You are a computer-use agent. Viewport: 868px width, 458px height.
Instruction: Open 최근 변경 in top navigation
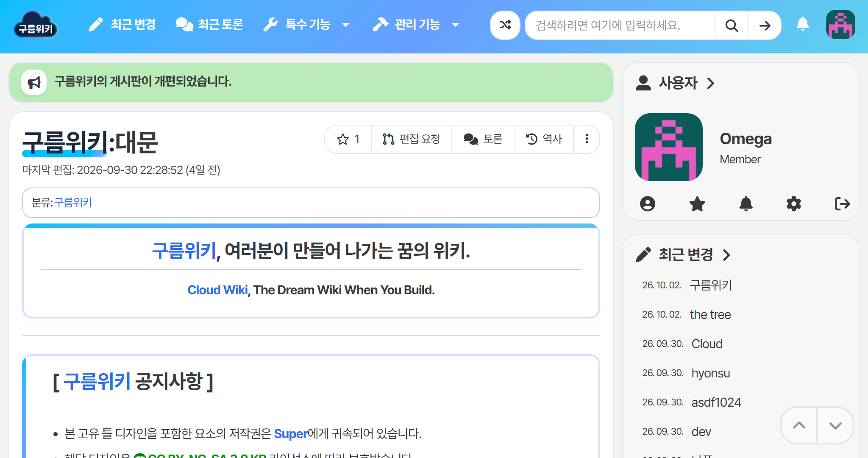pyautogui.click(x=122, y=25)
